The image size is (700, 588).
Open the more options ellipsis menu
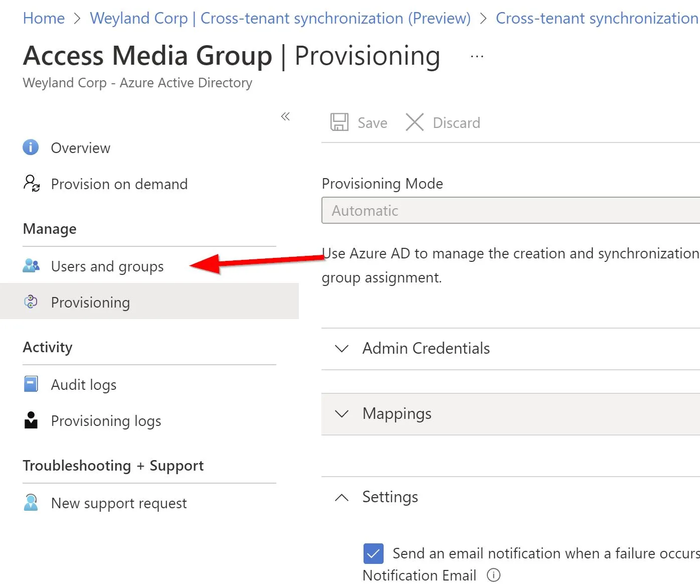pyautogui.click(x=477, y=57)
